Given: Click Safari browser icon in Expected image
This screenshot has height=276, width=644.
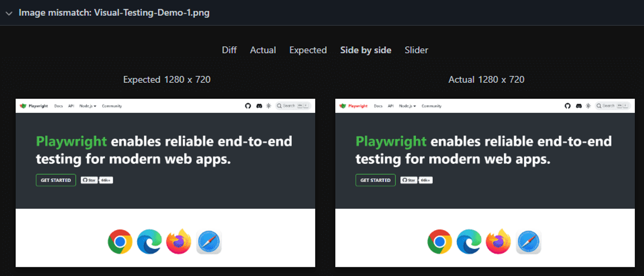Looking at the screenshot, I should (x=209, y=242).
